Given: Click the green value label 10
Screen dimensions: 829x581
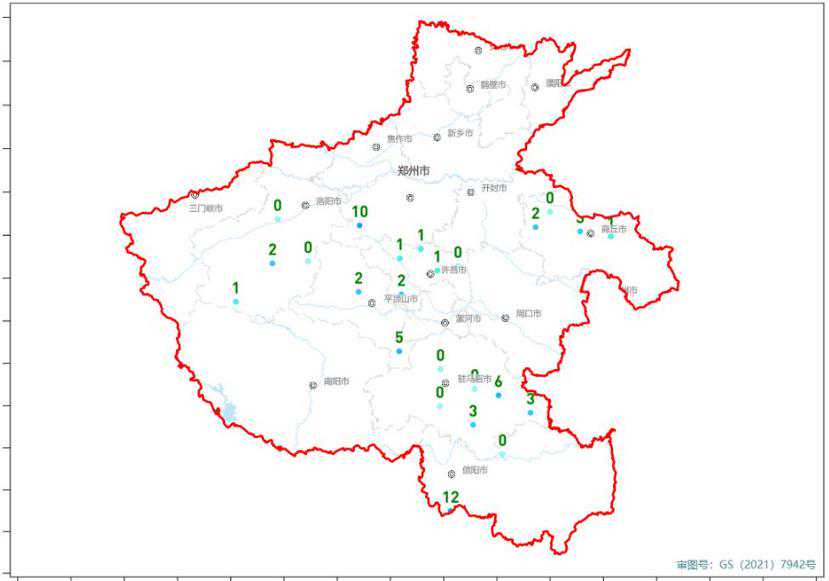Looking at the screenshot, I should (x=360, y=212).
